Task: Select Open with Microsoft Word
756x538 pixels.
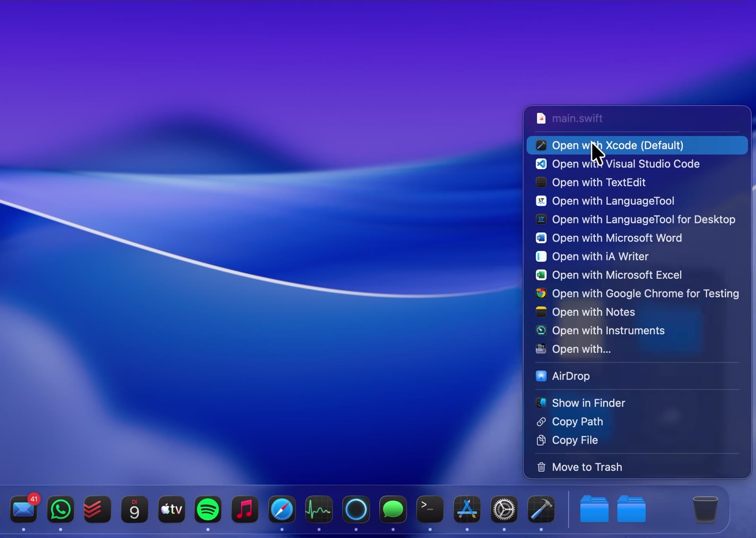Action: [x=637, y=238]
